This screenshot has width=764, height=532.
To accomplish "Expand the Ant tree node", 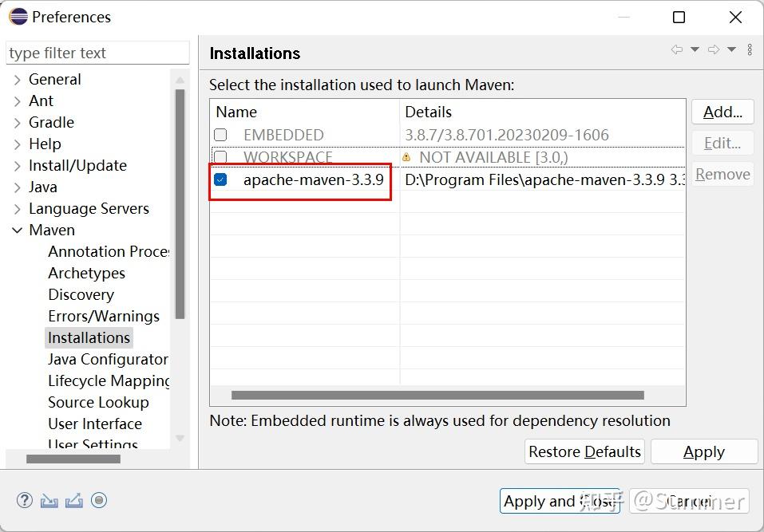I will pyautogui.click(x=18, y=101).
